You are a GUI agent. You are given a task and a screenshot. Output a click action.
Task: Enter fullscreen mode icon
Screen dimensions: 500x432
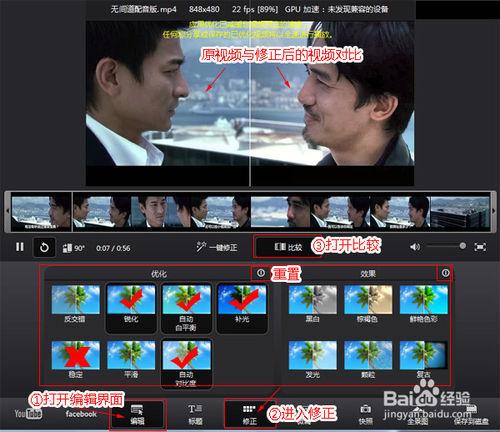click(480, 247)
